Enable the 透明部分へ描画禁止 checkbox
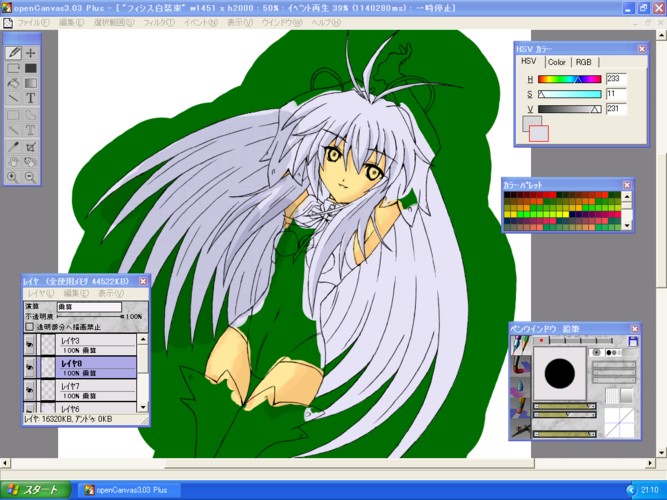This screenshot has height=500, width=667. (x=29, y=327)
